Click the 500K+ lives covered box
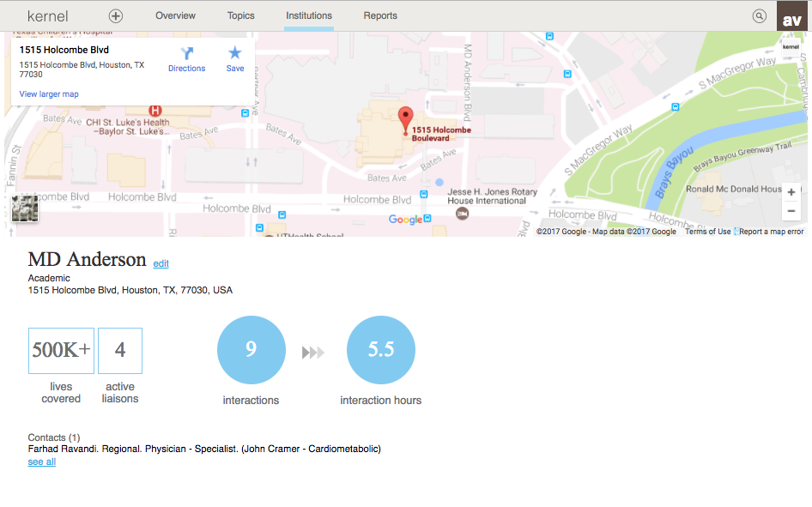Image resolution: width=812 pixels, height=507 pixels. [61, 350]
